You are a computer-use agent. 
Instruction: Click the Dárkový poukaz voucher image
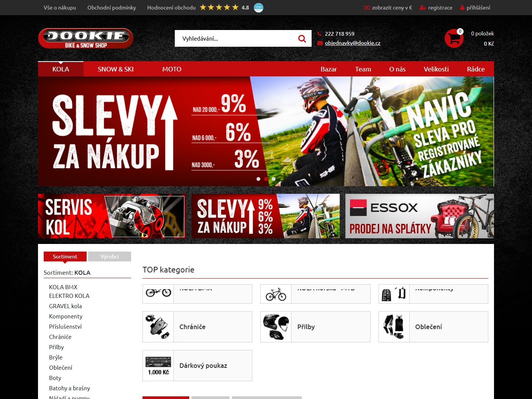point(158,366)
